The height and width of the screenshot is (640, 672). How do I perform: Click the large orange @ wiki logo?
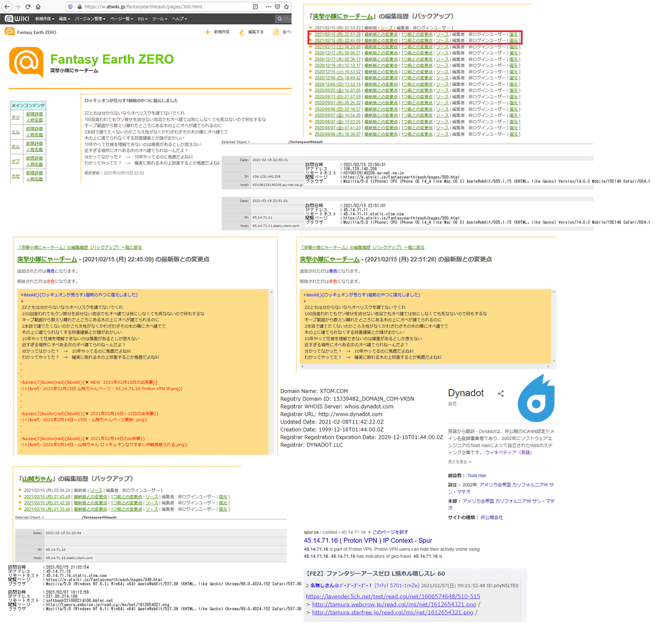tap(26, 62)
